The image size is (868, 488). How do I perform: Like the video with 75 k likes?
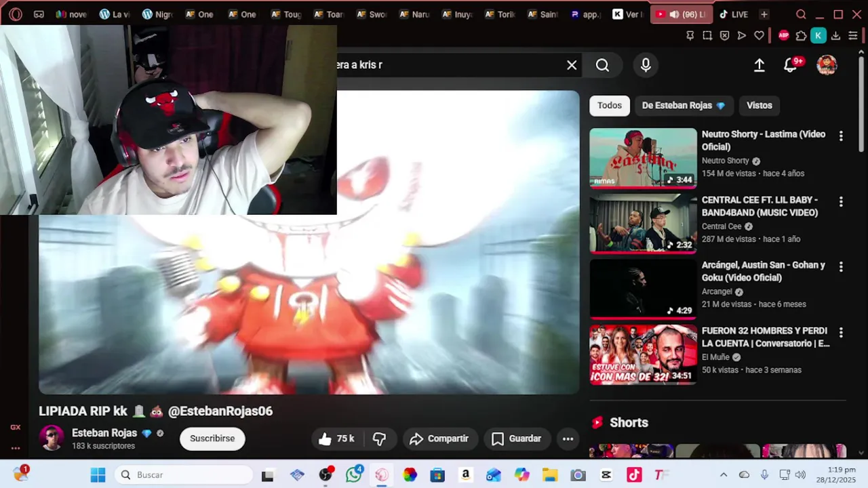(337, 439)
